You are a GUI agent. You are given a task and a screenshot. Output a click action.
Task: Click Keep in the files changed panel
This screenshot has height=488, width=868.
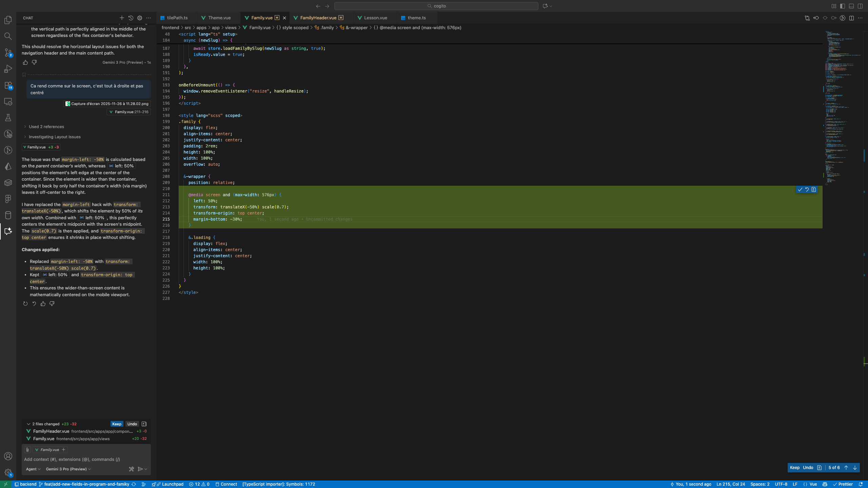pyautogui.click(x=117, y=424)
